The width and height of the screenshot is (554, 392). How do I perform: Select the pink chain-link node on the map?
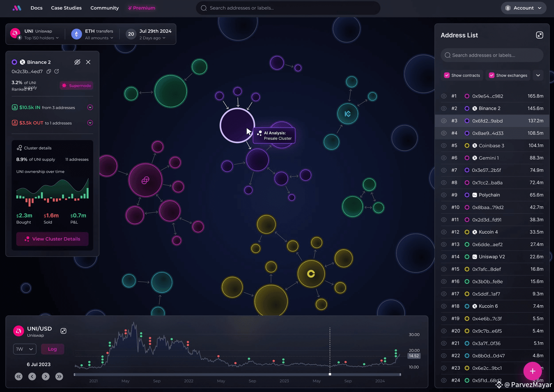145,180
